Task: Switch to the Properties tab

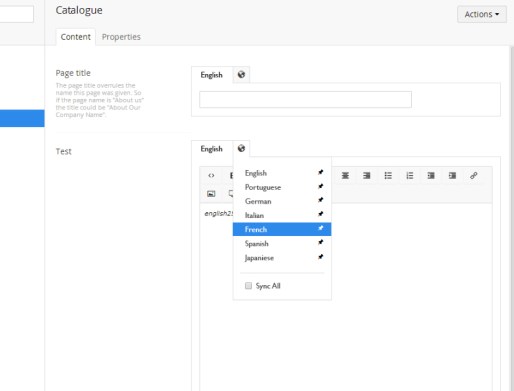Action: point(121,37)
